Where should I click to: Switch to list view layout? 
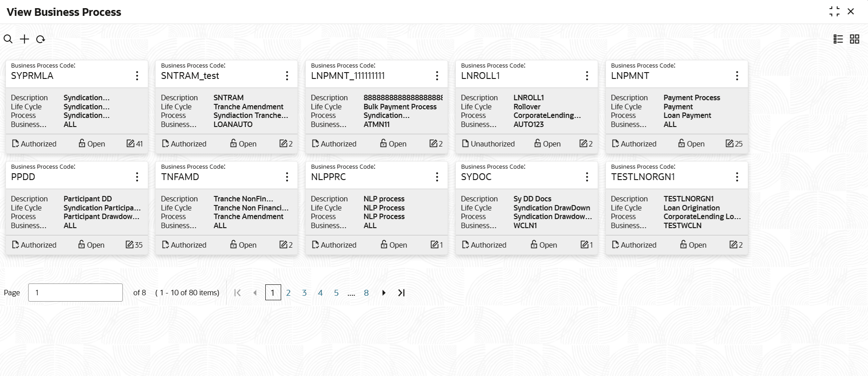tap(838, 39)
